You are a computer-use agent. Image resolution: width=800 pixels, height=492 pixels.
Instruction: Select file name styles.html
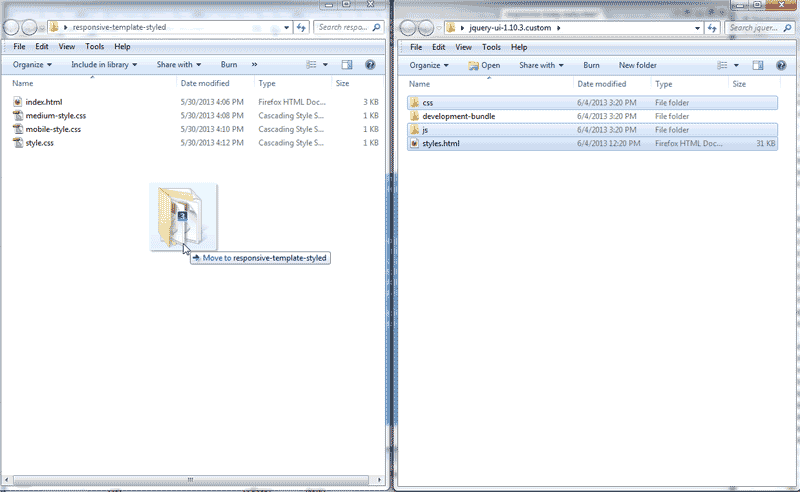[x=441, y=143]
